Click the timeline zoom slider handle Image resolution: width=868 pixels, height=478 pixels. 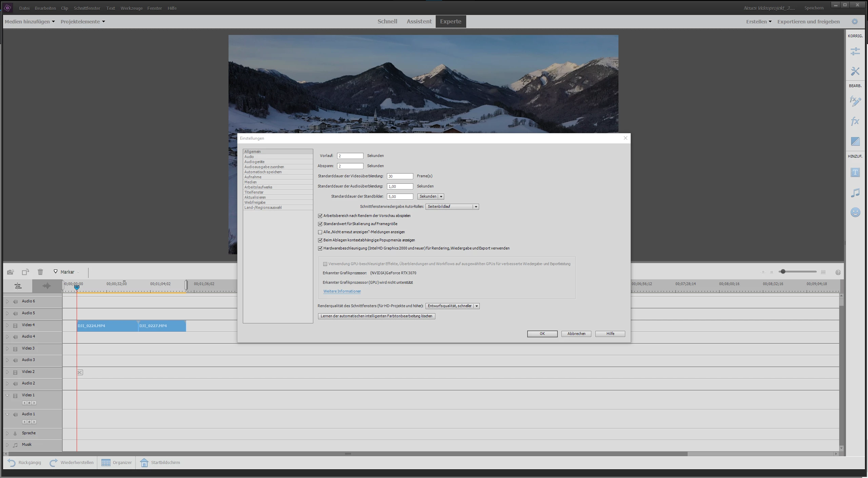tap(783, 272)
